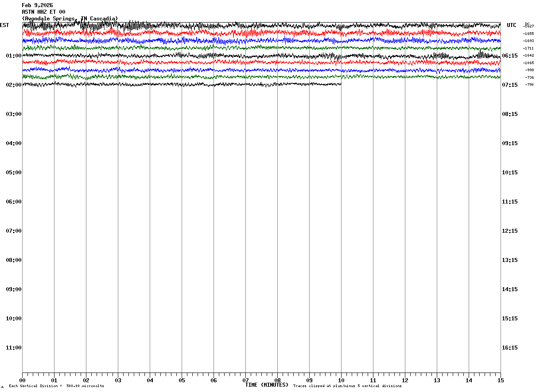This screenshot has width=536, height=392.
Task: Click the DC offset value '-1655'
Action: [x=528, y=34]
